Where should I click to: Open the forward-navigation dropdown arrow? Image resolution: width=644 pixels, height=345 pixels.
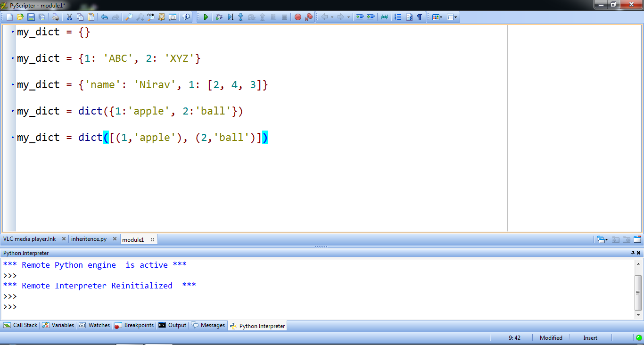[x=348, y=17]
